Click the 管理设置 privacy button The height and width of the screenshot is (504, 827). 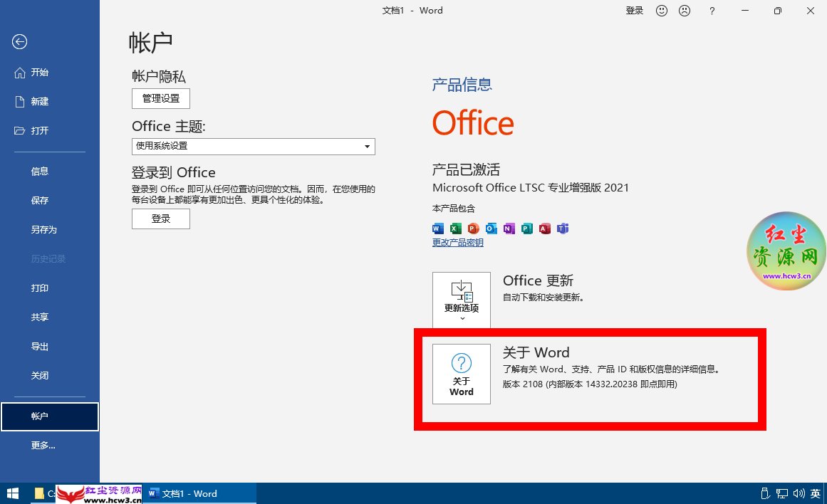(x=161, y=98)
